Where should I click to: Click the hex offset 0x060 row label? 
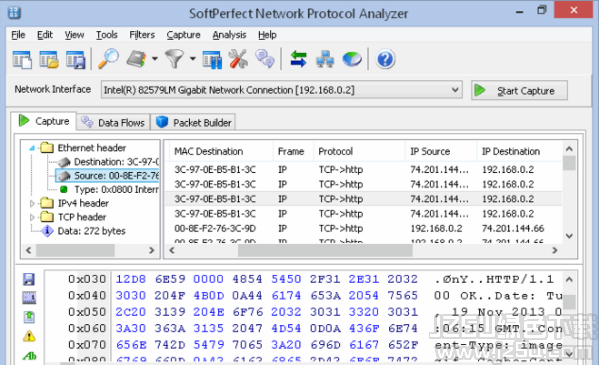(87, 329)
